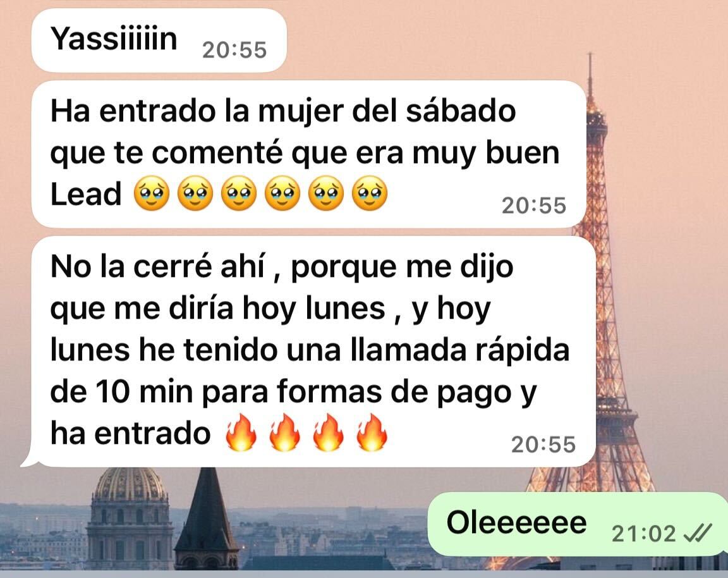
Task: Click the first fire emoji
Action: (x=241, y=433)
